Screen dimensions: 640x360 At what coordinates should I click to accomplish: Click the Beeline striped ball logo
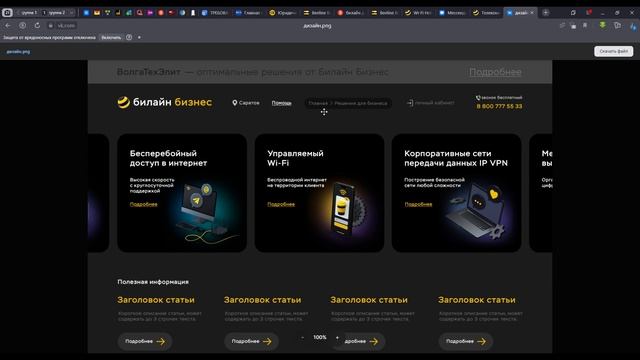[123, 102]
